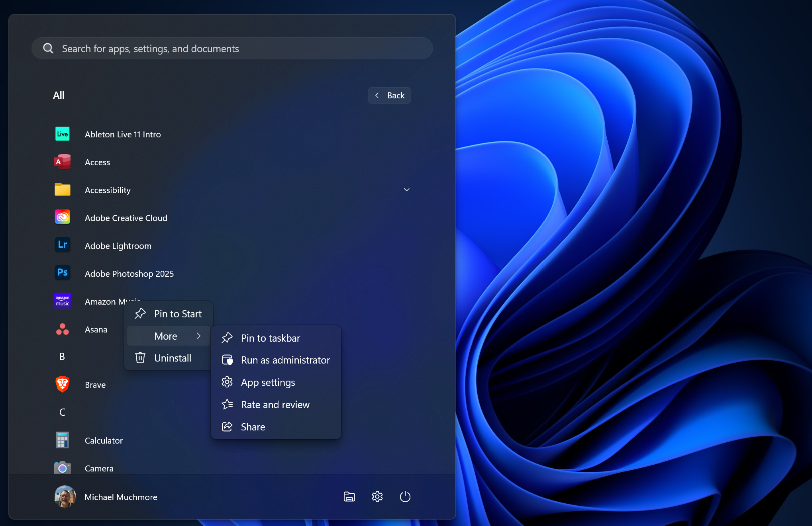Click the power button icon

click(405, 497)
